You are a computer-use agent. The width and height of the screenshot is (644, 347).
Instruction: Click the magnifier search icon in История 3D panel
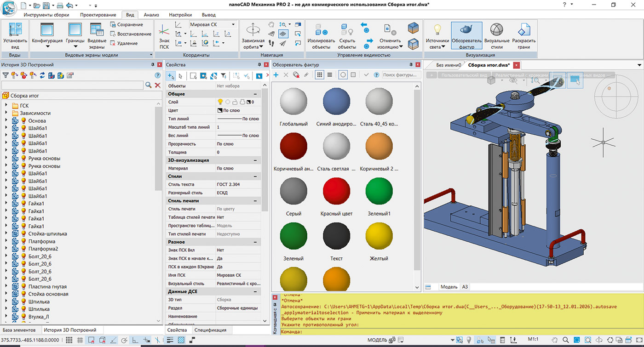pos(149,85)
